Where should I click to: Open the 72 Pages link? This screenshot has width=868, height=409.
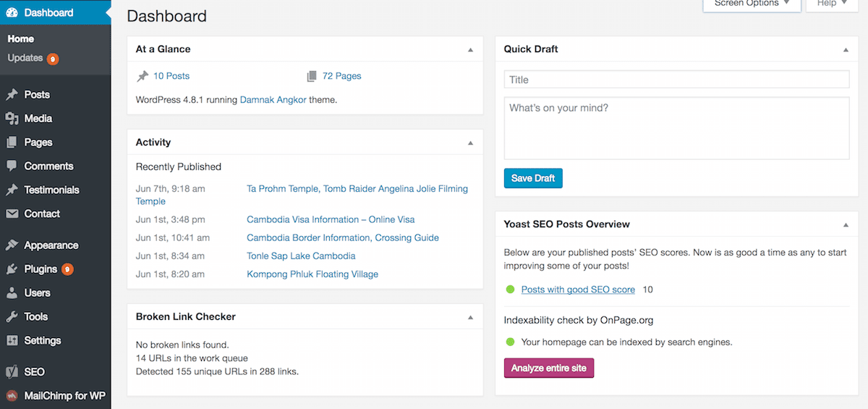click(341, 76)
